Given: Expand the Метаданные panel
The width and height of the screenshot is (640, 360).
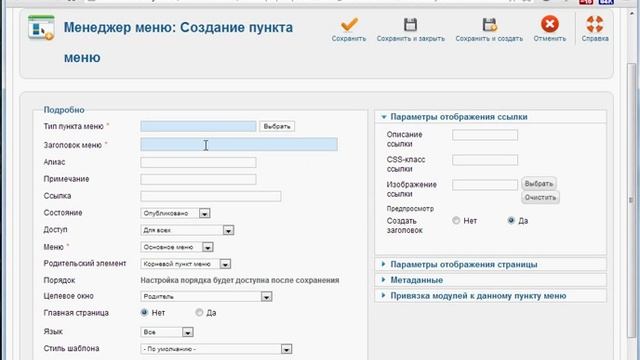Looking at the screenshot, I should 490,280.
